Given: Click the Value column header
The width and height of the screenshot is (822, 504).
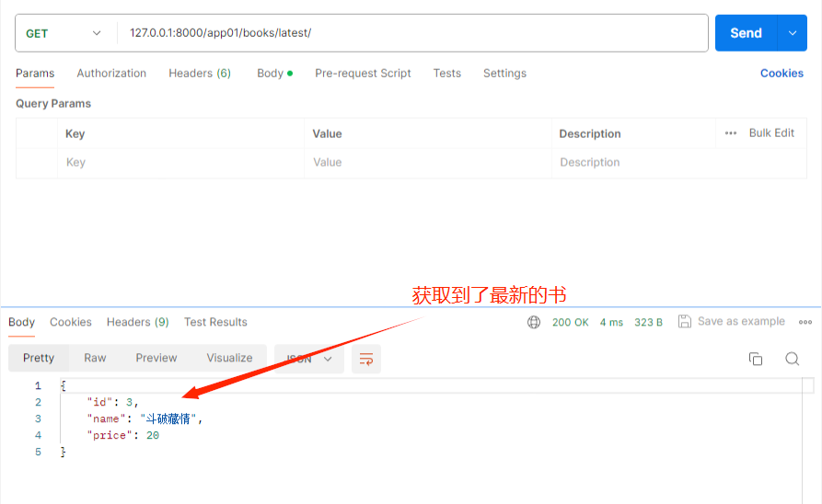Looking at the screenshot, I should [327, 133].
